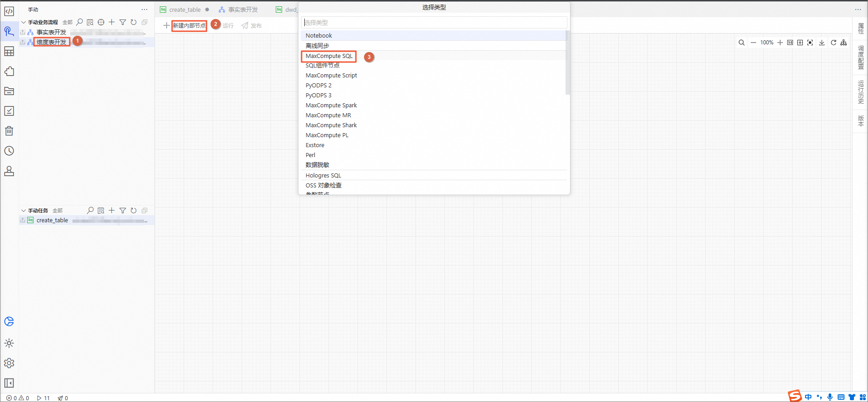Click the locate target icon in 手动业务流程 header
This screenshot has width=868, height=402.
pos(101,22)
